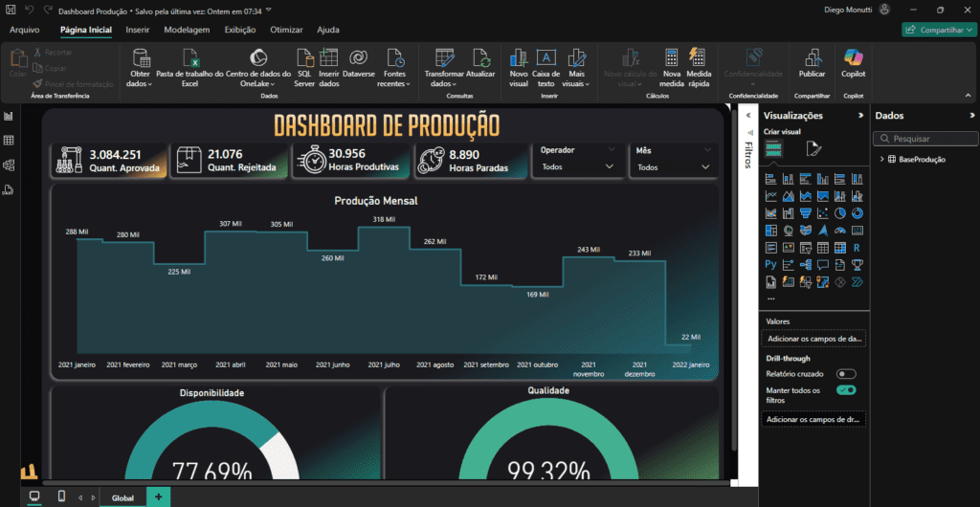Open Model view in left sidebar
Image resolution: width=980 pixels, height=507 pixels.
9,165
